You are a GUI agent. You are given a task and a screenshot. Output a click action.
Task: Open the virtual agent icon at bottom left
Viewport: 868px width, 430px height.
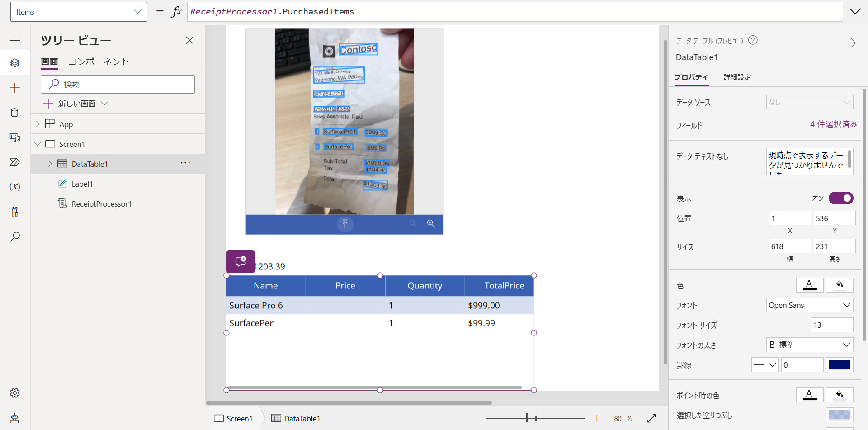pos(15,418)
